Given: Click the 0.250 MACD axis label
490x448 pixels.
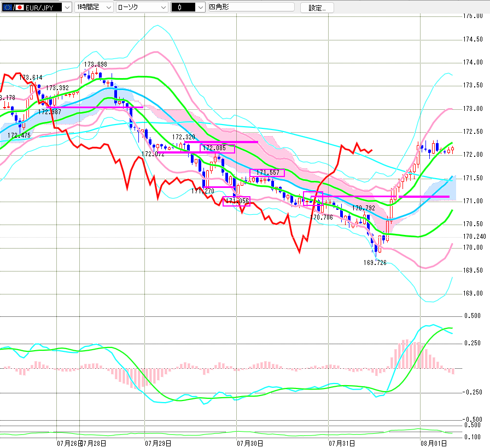Looking at the screenshot, I should pos(472,343).
